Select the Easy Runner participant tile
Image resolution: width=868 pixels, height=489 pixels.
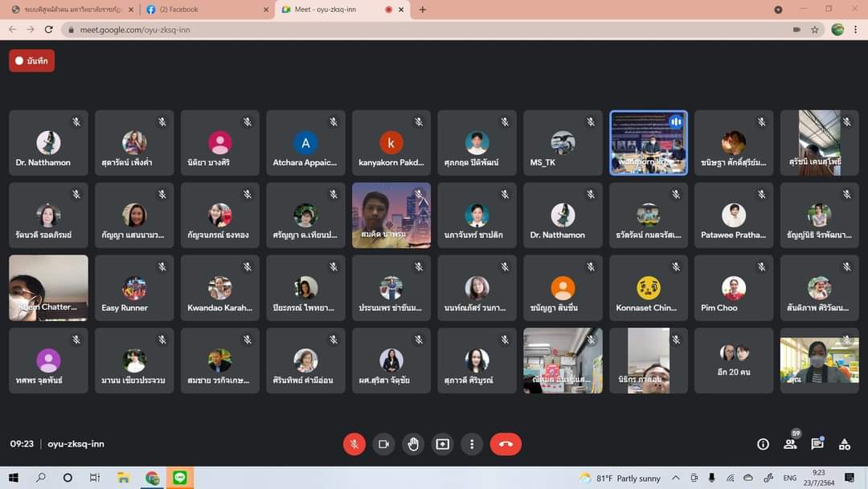point(134,289)
